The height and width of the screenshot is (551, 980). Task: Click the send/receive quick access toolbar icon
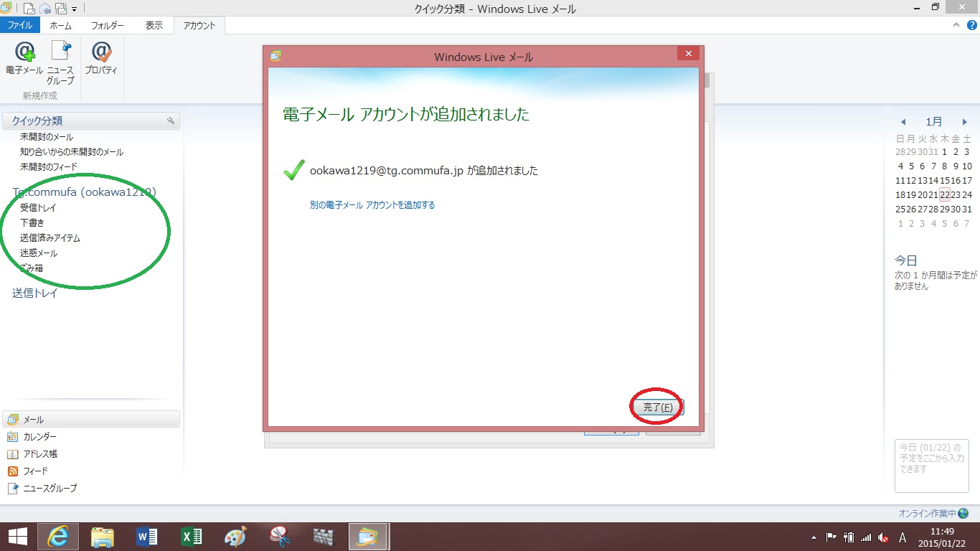pyautogui.click(x=61, y=9)
